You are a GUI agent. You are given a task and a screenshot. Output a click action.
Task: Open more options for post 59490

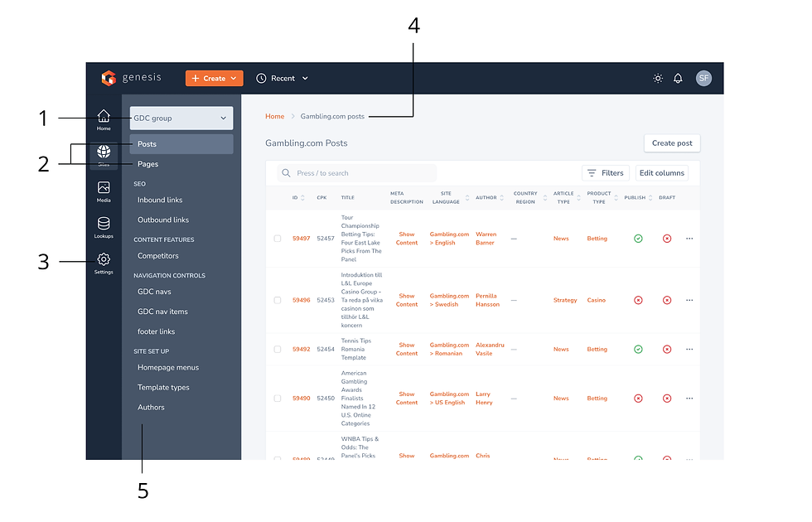(x=689, y=399)
